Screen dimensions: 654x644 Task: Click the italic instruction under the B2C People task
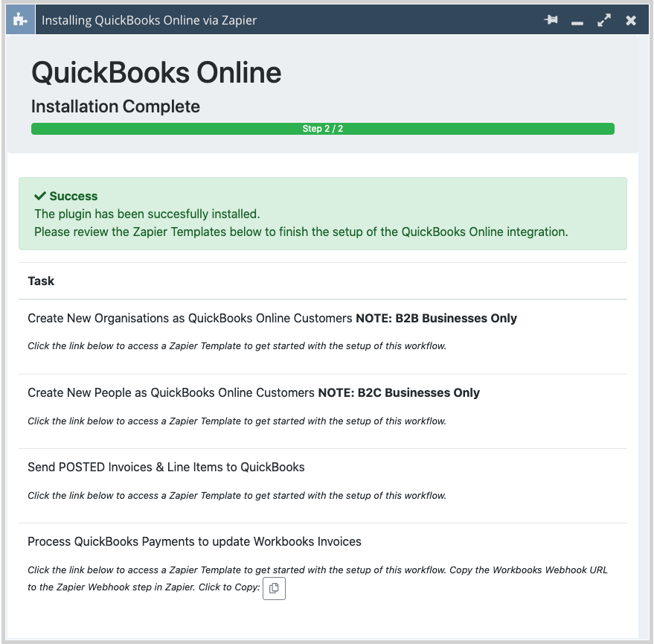(237, 421)
